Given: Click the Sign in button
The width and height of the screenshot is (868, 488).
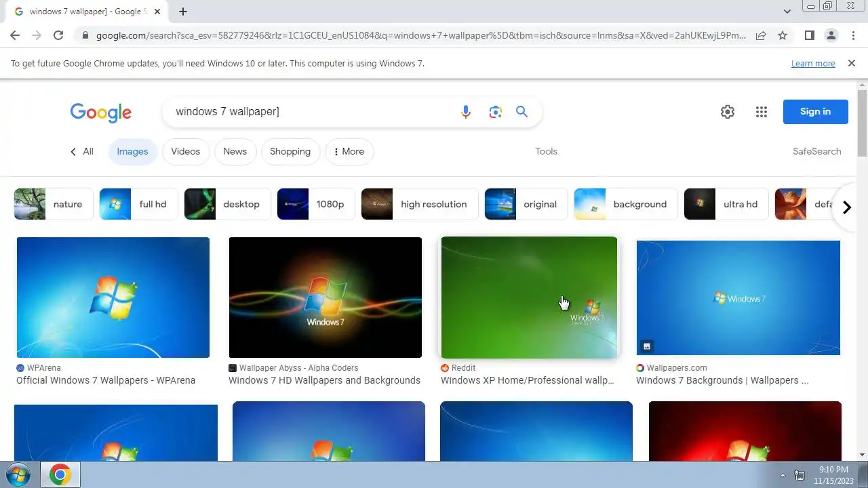Looking at the screenshot, I should [x=815, y=112].
